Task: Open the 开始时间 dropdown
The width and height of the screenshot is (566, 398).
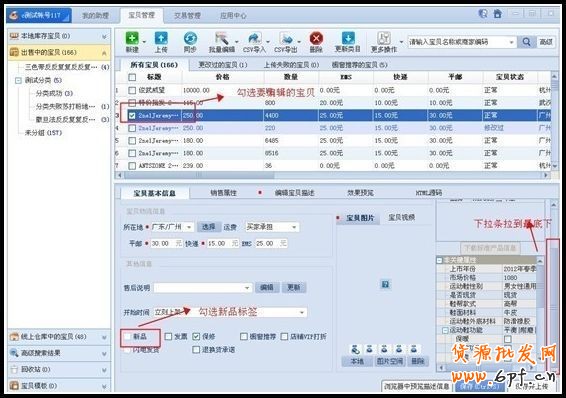Action: tap(302, 312)
